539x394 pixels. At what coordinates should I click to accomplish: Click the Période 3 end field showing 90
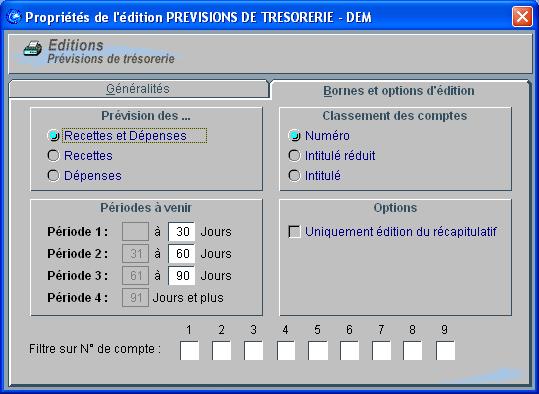point(182,276)
